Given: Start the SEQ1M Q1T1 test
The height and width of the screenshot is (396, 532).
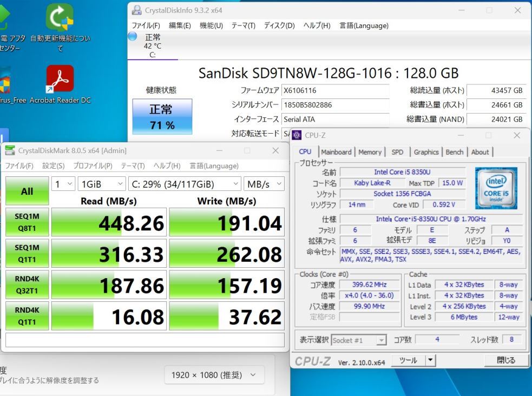Looking at the screenshot, I should [x=27, y=253].
